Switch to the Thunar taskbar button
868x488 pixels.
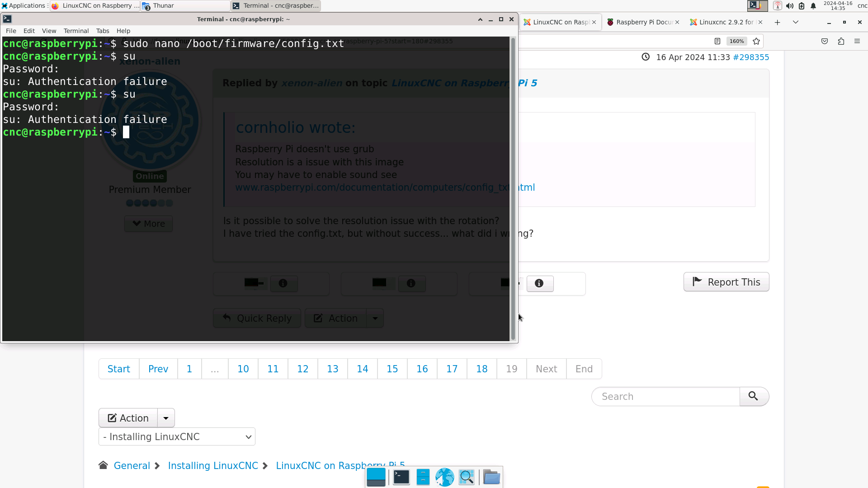pos(185,5)
